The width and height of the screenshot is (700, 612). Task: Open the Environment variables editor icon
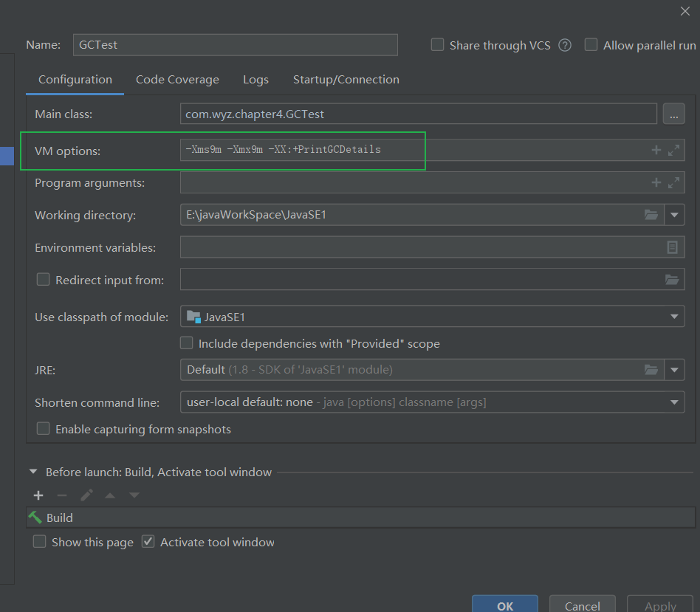(672, 247)
